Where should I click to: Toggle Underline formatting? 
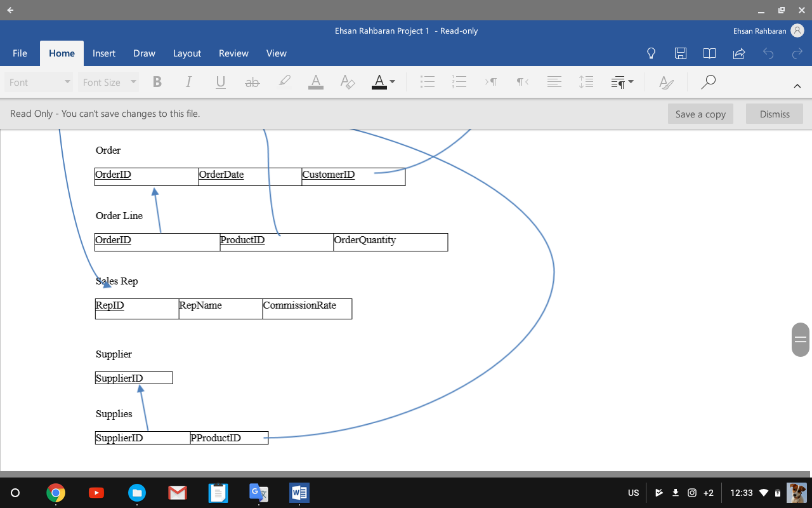220,82
